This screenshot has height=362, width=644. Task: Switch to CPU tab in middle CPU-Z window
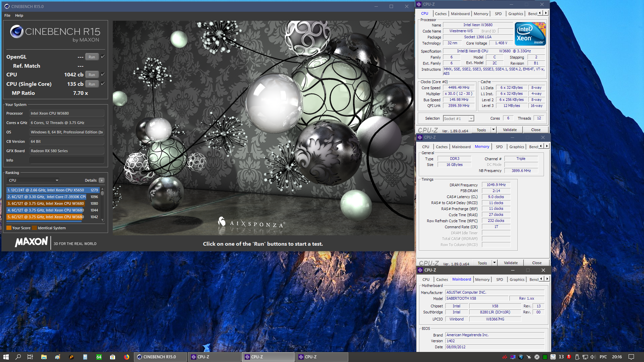point(426,147)
